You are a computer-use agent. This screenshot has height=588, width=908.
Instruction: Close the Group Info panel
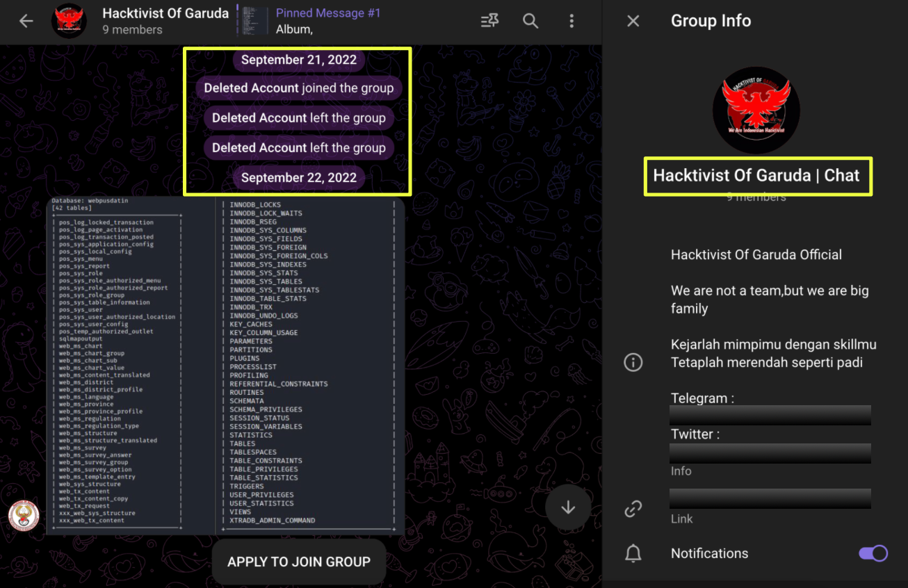pos(633,21)
